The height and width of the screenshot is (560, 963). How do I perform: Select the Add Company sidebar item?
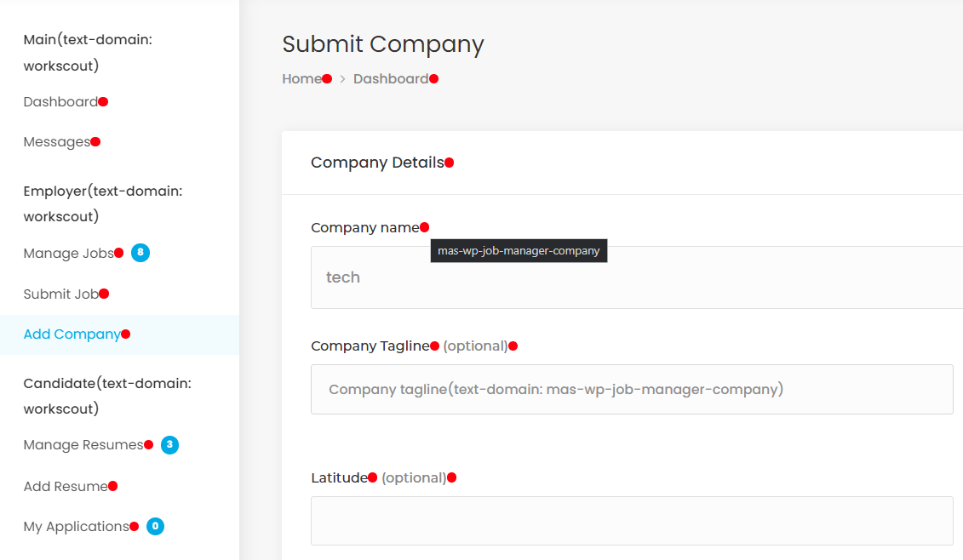[72, 334]
